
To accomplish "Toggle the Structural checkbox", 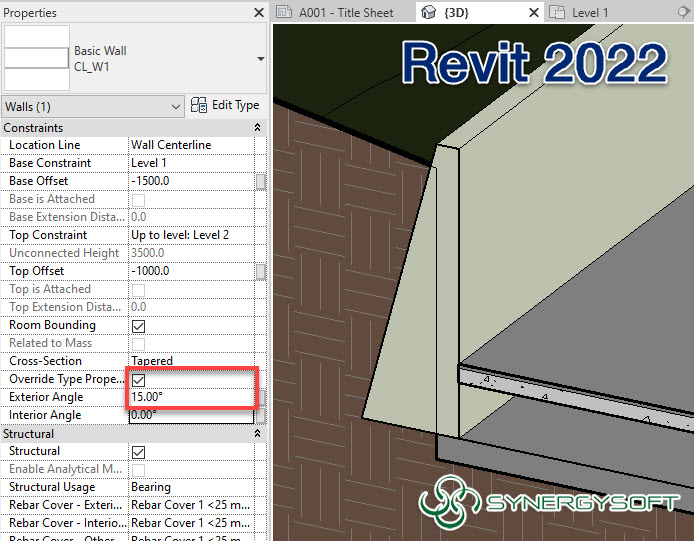I will (139, 452).
